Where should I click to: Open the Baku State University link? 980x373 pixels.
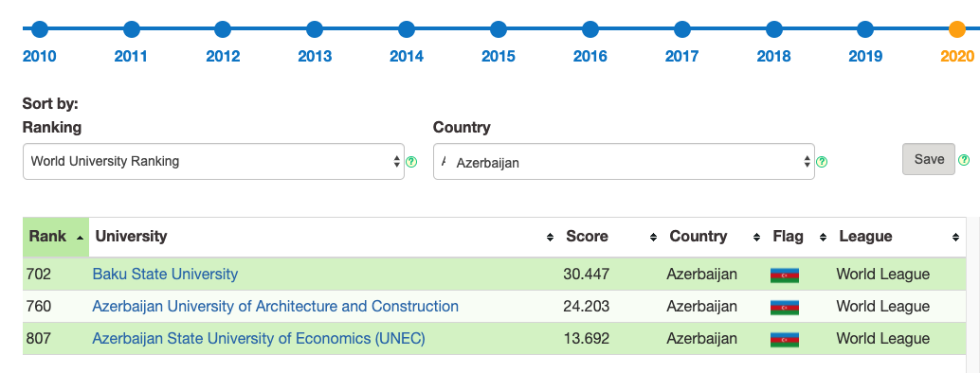click(x=165, y=275)
